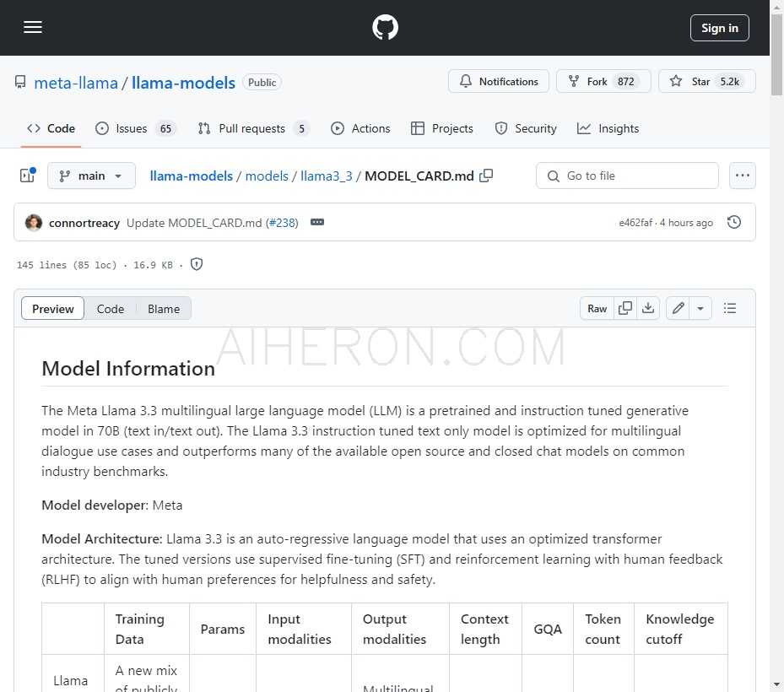Viewport: 784px width, 692px height.
Task: Navigate to llama-models breadcrumb root
Action: pos(191,176)
